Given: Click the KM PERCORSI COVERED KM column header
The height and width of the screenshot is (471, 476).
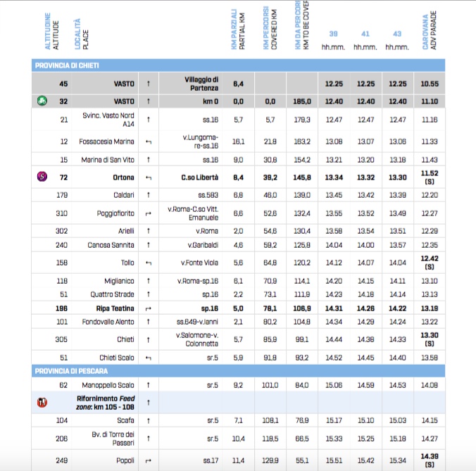Looking at the screenshot, I should 270,28.
